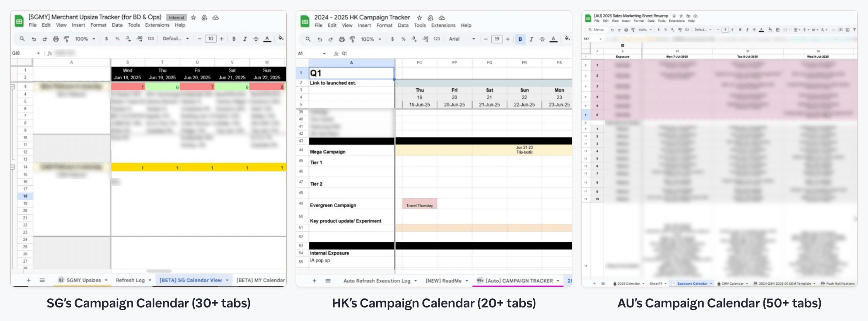Toggle active bold button in HK tracker
Screen dimensions: 868x321
point(520,39)
